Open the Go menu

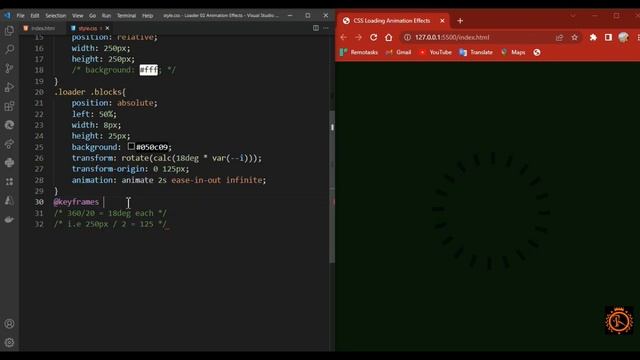click(x=93, y=16)
